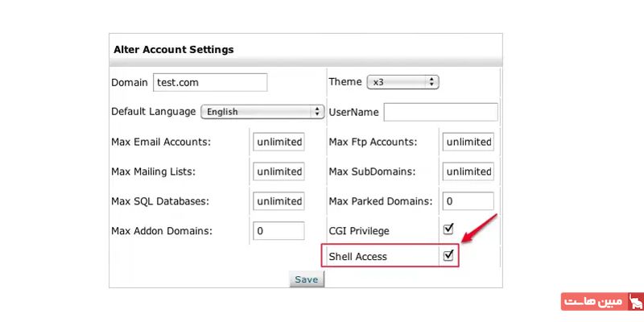This screenshot has width=644, height=322.
Task: Select the Max Email Accounts field
Action: coord(278,142)
